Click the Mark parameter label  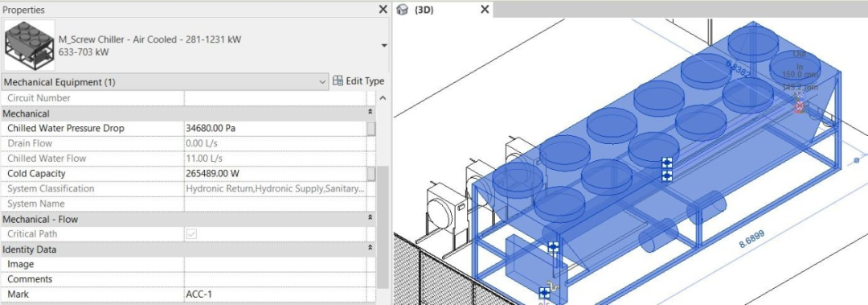tap(18, 294)
